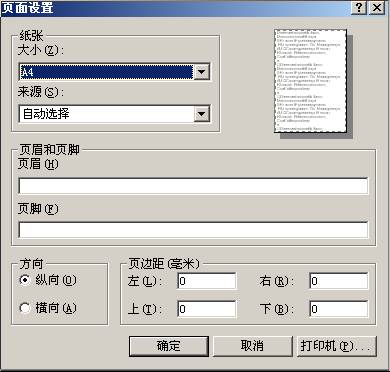Click the 自动选择 source combo box
The height and width of the screenshot is (372, 390).
(114, 114)
